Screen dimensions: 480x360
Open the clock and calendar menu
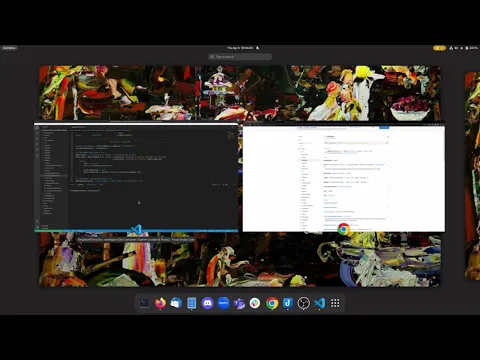click(x=243, y=48)
